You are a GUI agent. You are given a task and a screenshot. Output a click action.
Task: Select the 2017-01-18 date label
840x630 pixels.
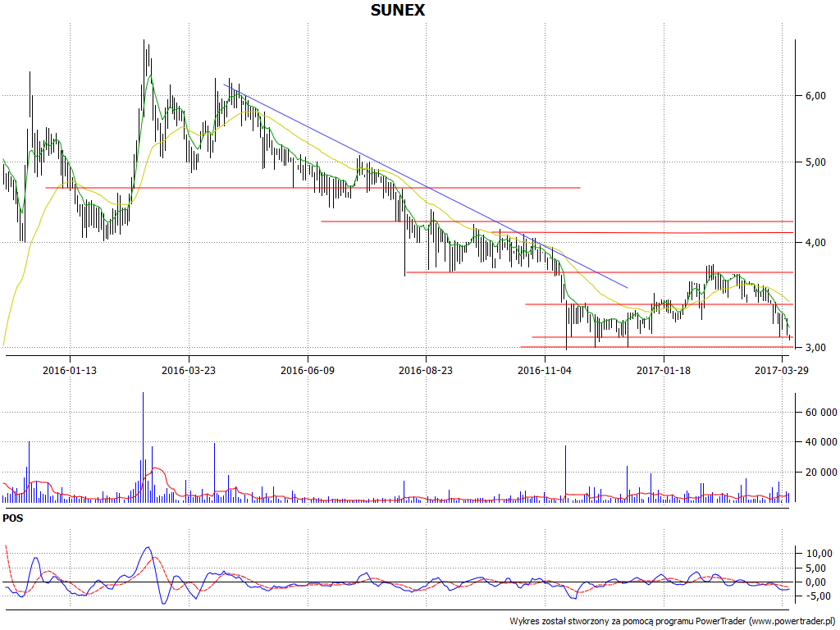pyautogui.click(x=664, y=370)
